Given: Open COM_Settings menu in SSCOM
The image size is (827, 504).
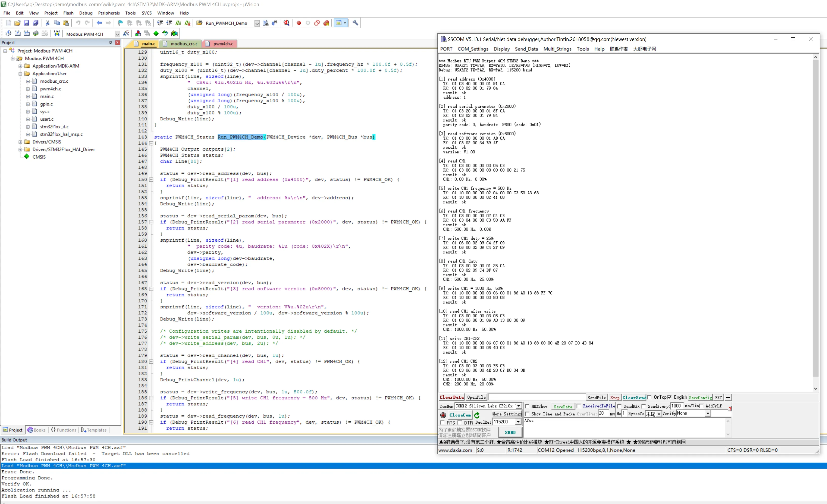Looking at the screenshot, I should pyautogui.click(x=473, y=49).
